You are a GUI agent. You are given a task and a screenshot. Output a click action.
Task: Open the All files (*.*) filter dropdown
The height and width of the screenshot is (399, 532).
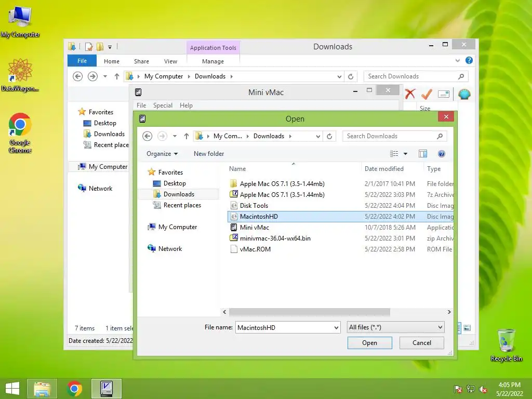pyautogui.click(x=395, y=327)
